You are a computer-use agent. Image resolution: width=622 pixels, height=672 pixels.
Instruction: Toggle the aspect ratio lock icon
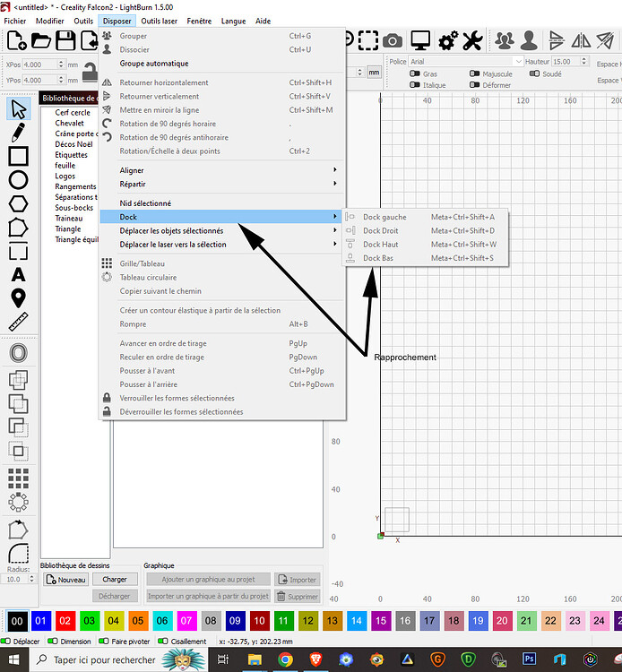[90, 72]
